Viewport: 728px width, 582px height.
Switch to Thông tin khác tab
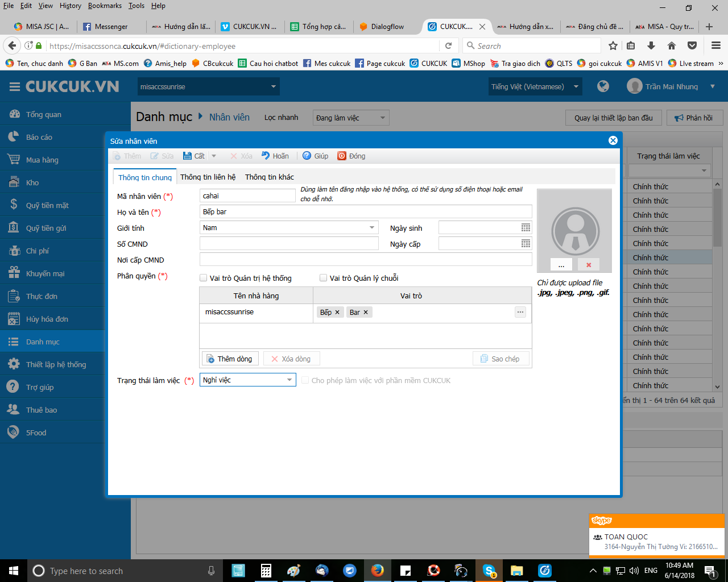click(x=270, y=177)
